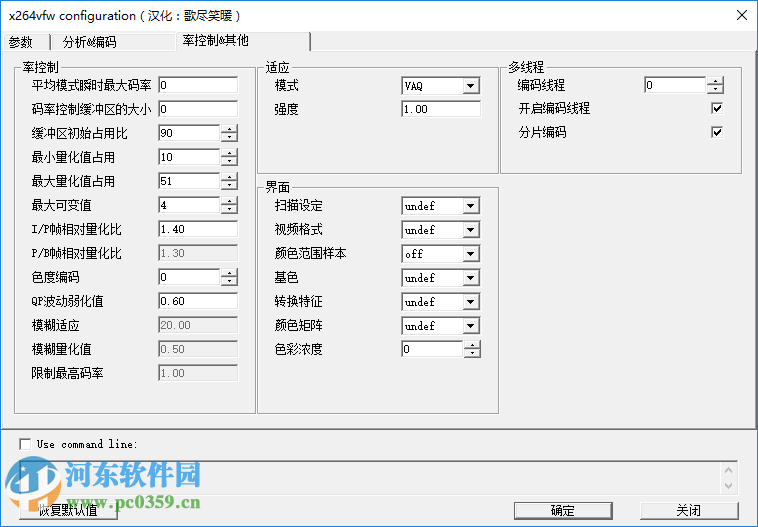Click the I/P帧相对量化比 input field
The height and width of the screenshot is (527, 758).
click(x=198, y=229)
